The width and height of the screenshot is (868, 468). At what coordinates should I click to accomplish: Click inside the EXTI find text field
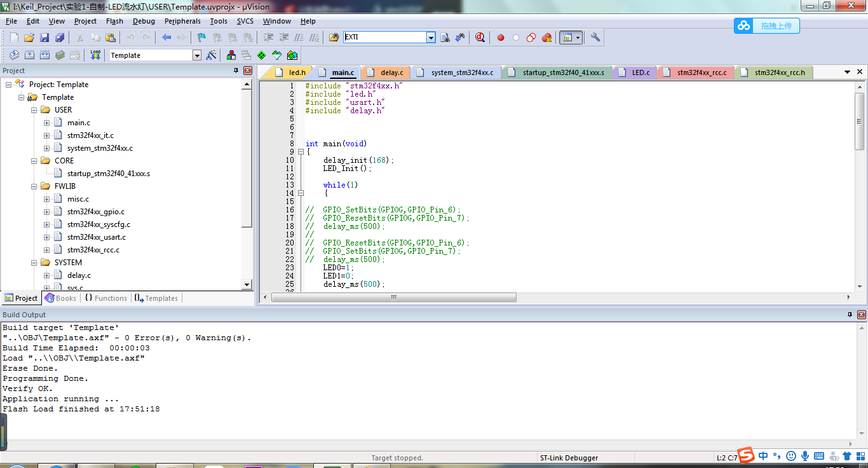[x=385, y=38]
